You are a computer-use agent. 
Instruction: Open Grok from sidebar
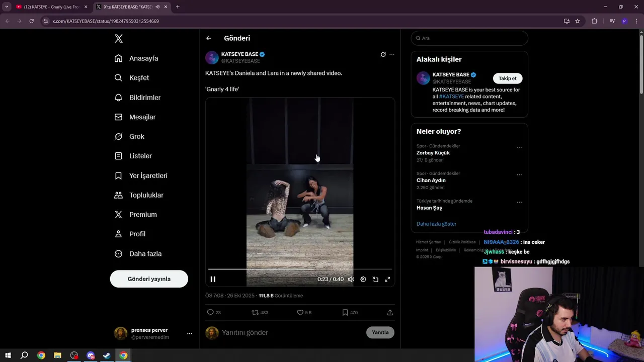point(129,137)
